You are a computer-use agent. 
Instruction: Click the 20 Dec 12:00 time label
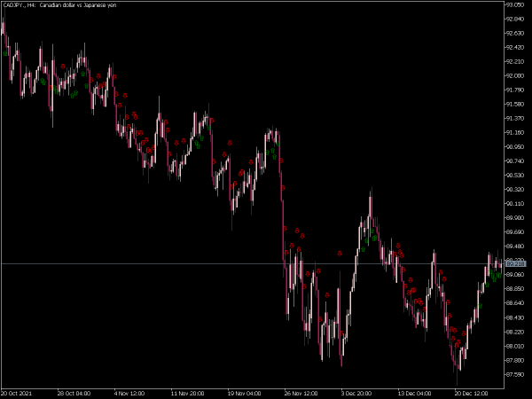coord(471,394)
